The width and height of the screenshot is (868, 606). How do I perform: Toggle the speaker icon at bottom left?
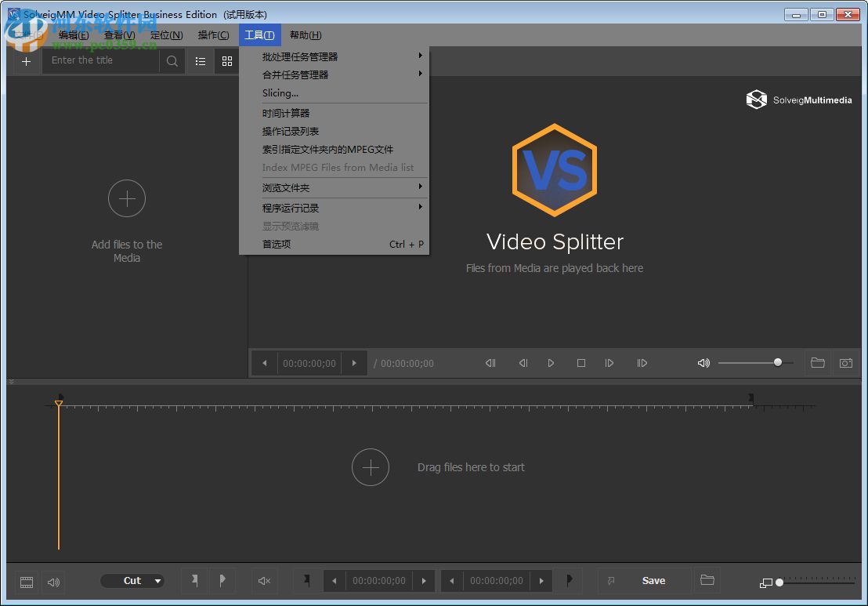tap(52, 582)
